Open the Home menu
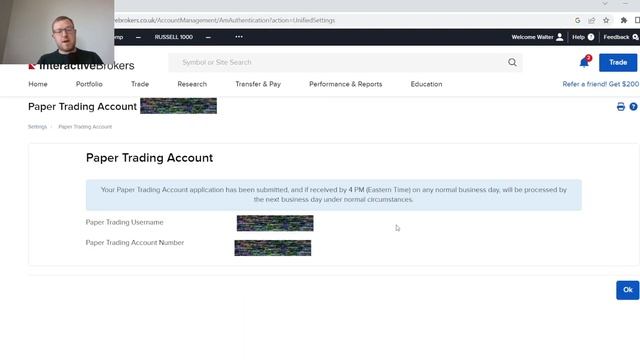 point(38,84)
